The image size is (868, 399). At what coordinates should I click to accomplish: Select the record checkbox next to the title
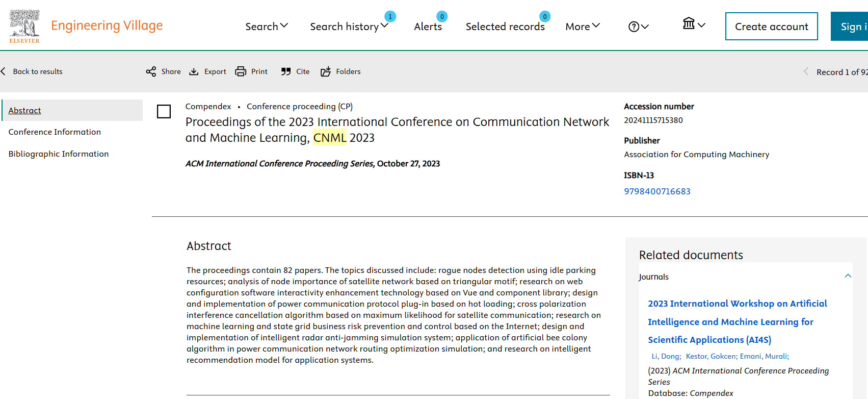pyautogui.click(x=164, y=111)
